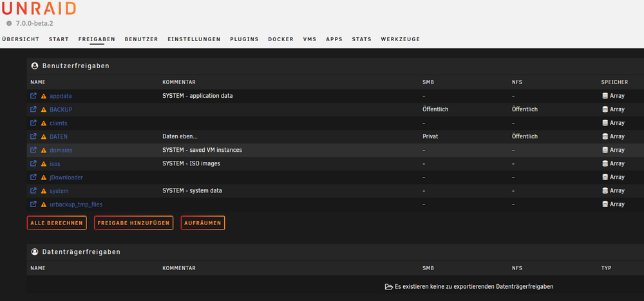Image resolution: width=644 pixels, height=301 pixels.
Task: Click Datenträgerfreigaben header icon
Action: [35, 251]
